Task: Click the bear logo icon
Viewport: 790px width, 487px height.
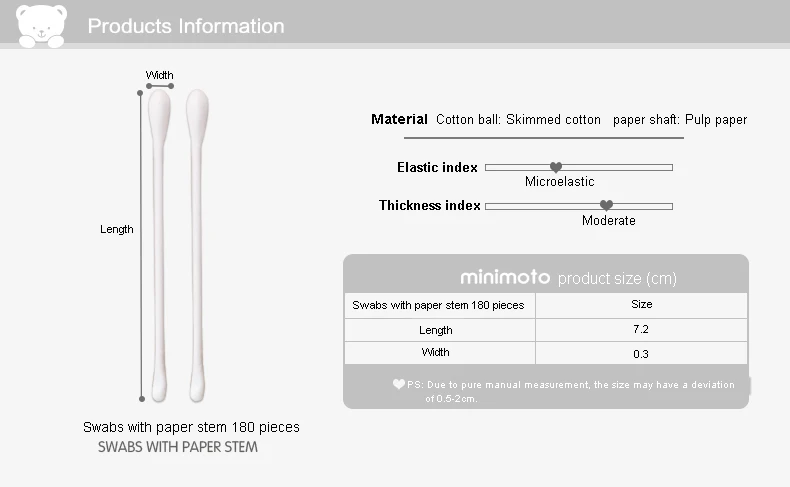Action: pyautogui.click(x=41, y=26)
